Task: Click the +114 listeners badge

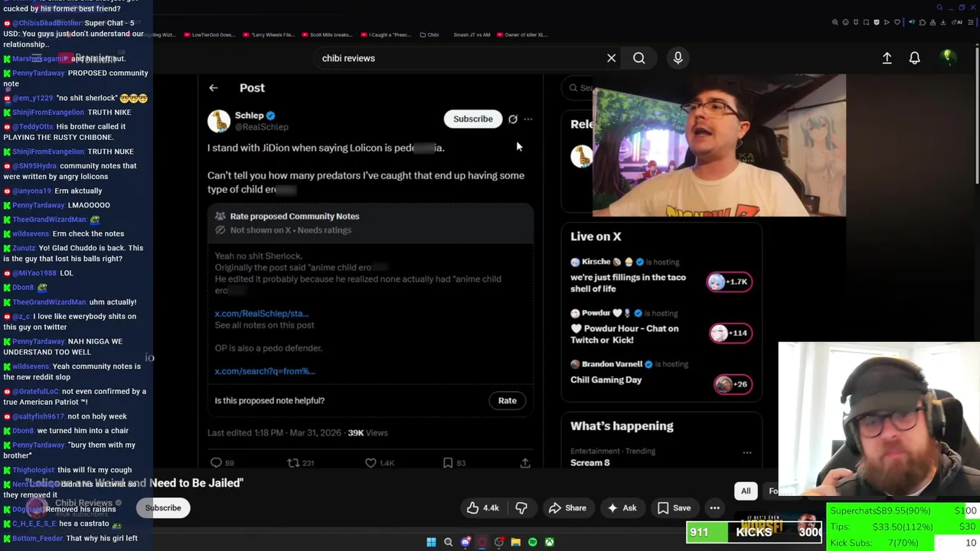Action: pyautogui.click(x=730, y=333)
